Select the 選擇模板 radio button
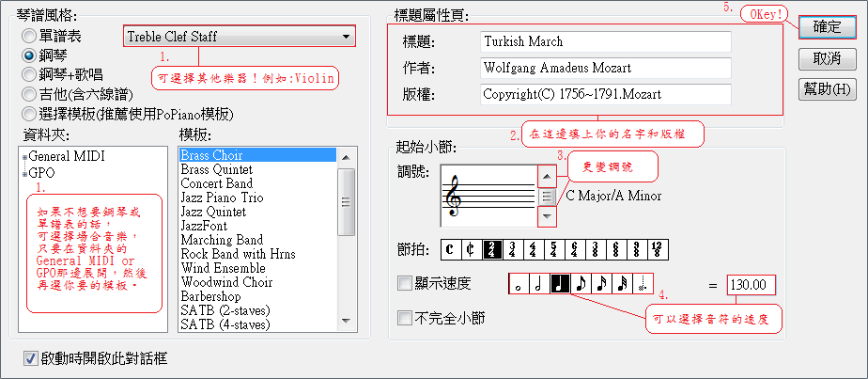Screen dimensions: 868x379 (x=29, y=114)
